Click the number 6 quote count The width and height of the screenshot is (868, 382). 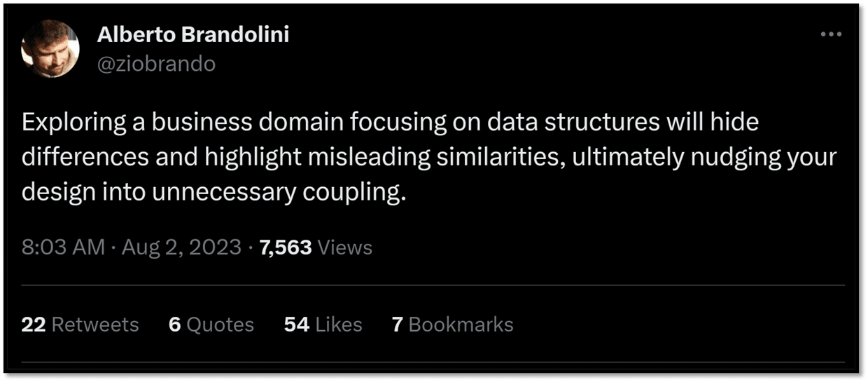point(175,325)
